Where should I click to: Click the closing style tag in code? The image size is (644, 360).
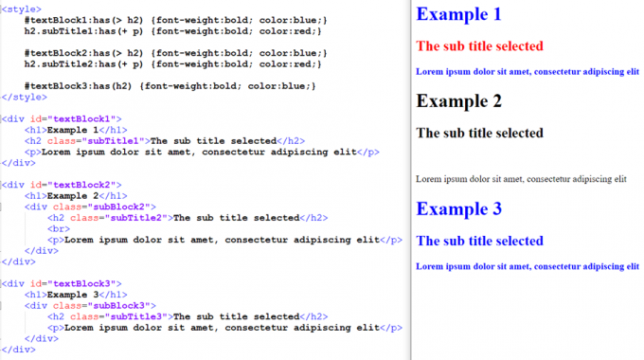pyautogui.click(x=25, y=98)
